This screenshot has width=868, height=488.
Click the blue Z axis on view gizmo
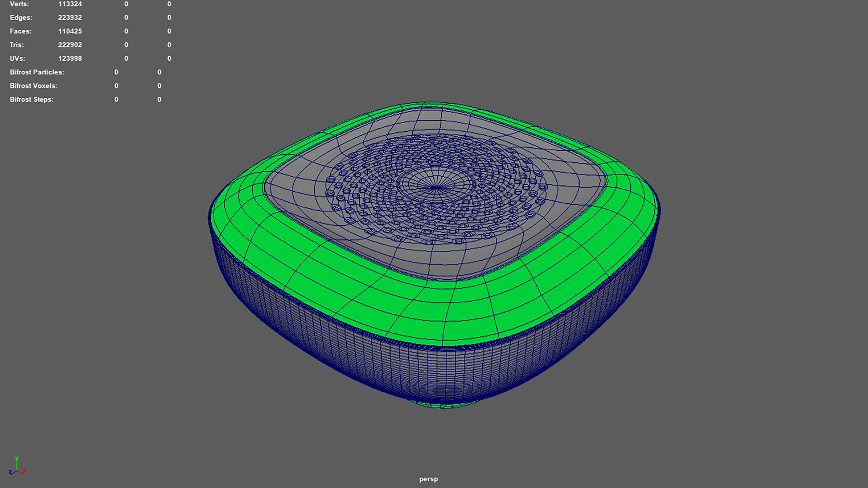tap(11, 472)
